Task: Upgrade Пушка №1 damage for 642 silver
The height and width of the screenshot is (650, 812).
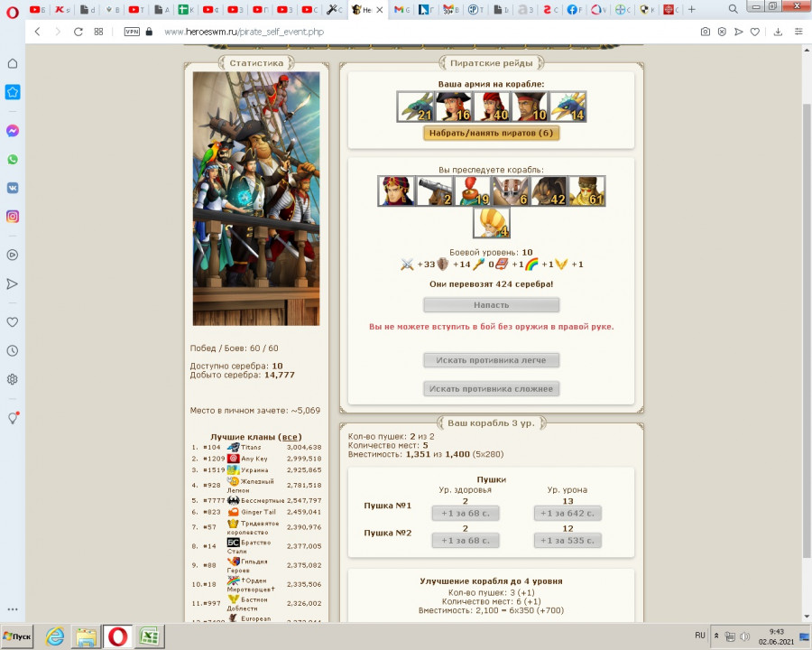Action: click(567, 513)
